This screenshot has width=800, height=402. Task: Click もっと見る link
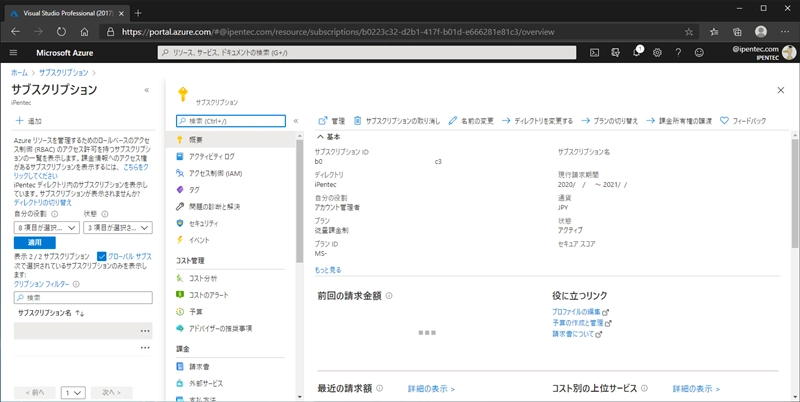[x=328, y=270]
